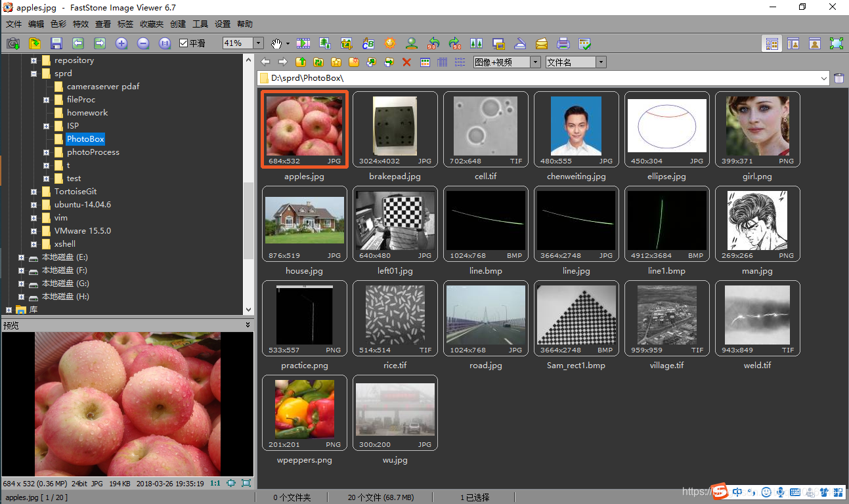
Task: Open the 41% zoom dropdown
Action: 259,43
